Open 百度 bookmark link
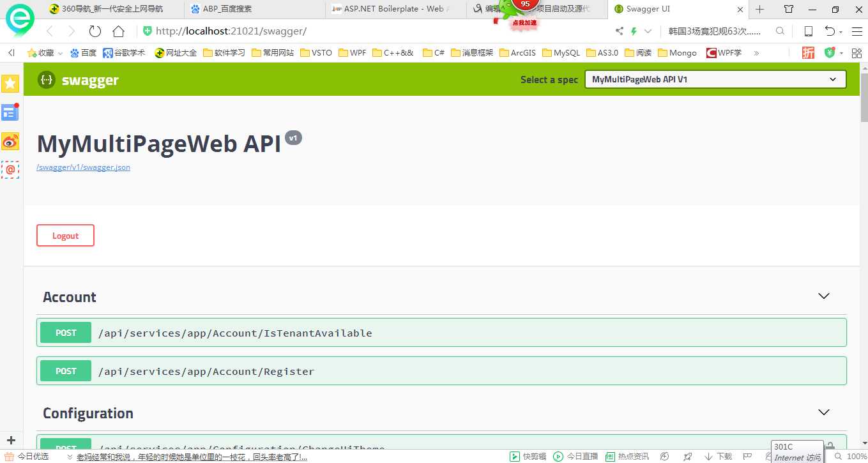Viewport: 868px width, 463px height. tap(83, 53)
